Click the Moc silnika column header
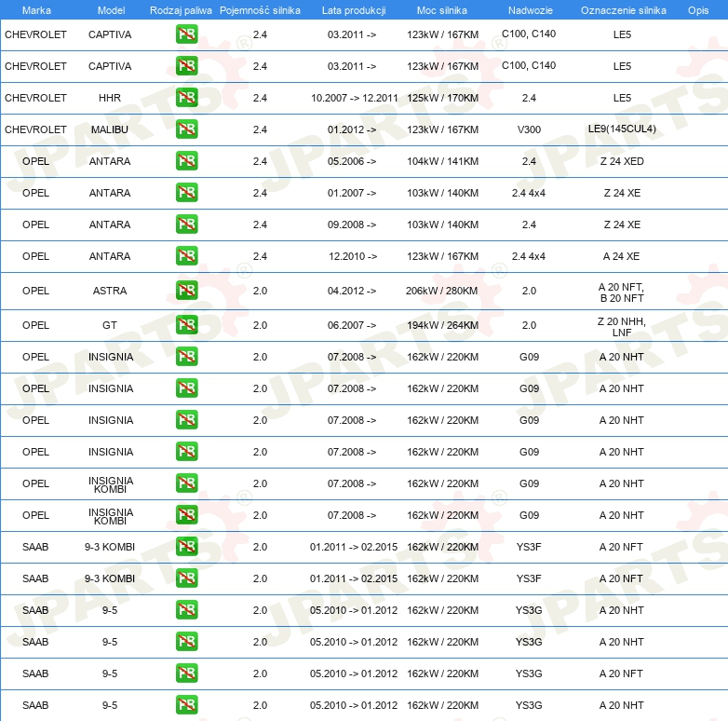This screenshot has height=721, width=728. click(442, 9)
